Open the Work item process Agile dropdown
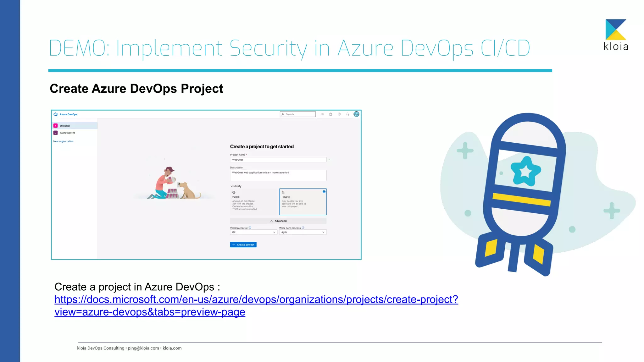The image size is (644, 362). pyautogui.click(x=303, y=232)
